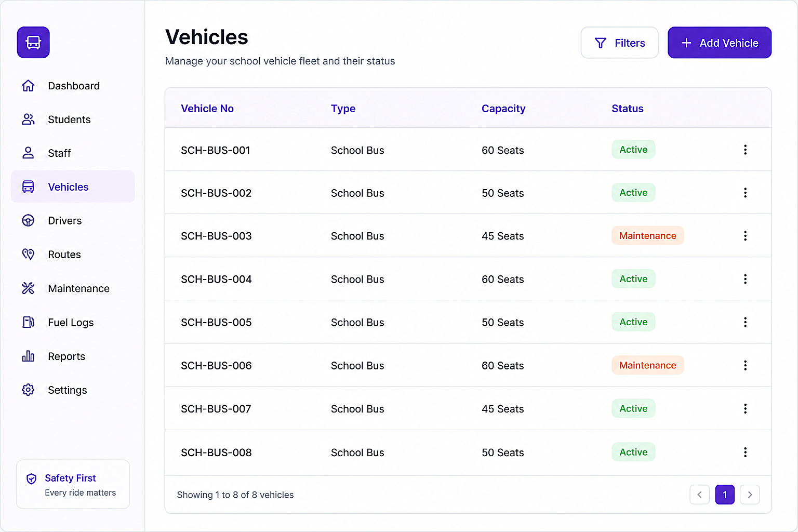Click the Maintenance wrench icon

pyautogui.click(x=28, y=288)
